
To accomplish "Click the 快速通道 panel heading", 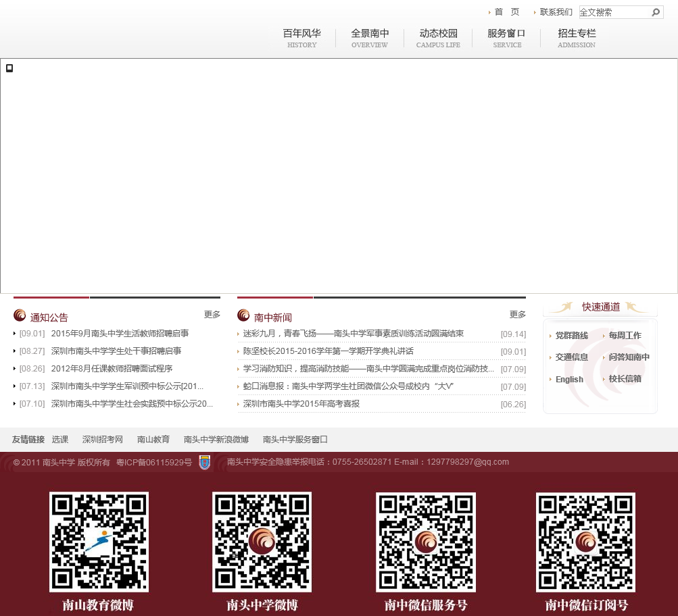I will click(x=600, y=307).
